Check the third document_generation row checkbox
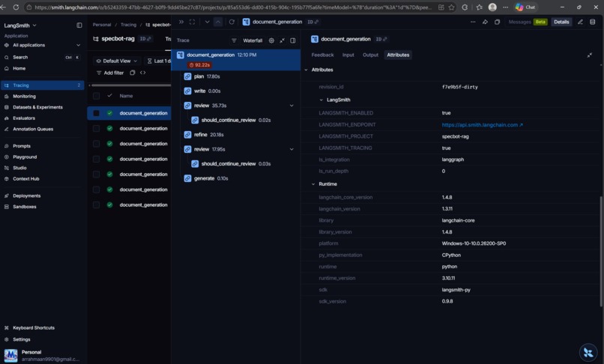The image size is (604, 364). click(x=97, y=144)
